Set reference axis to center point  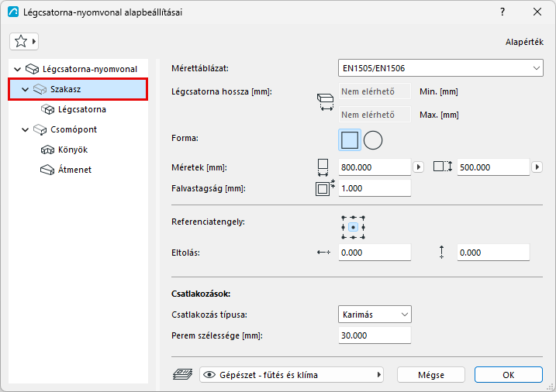tap(353, 227)
